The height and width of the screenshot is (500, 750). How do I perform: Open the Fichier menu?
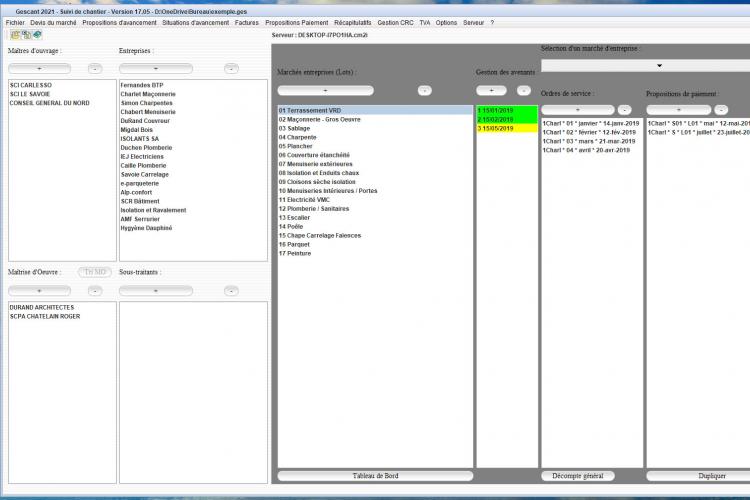tap(15, 22)
